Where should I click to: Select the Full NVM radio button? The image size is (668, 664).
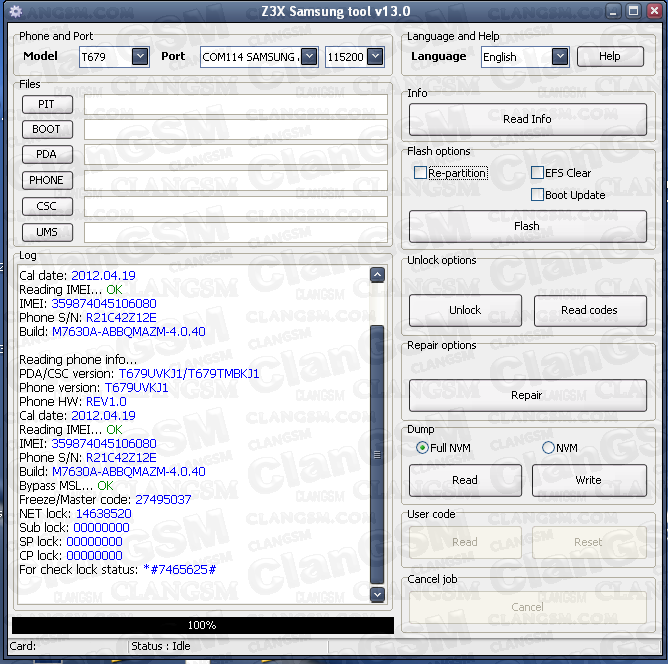(x=422, y=448)
